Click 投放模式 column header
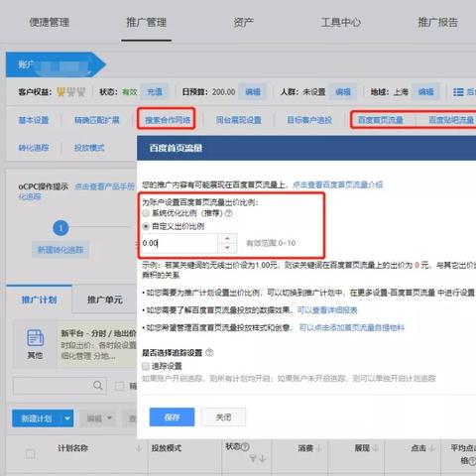The width and height of the screenshot is (476, 476). tap(167, 448)
